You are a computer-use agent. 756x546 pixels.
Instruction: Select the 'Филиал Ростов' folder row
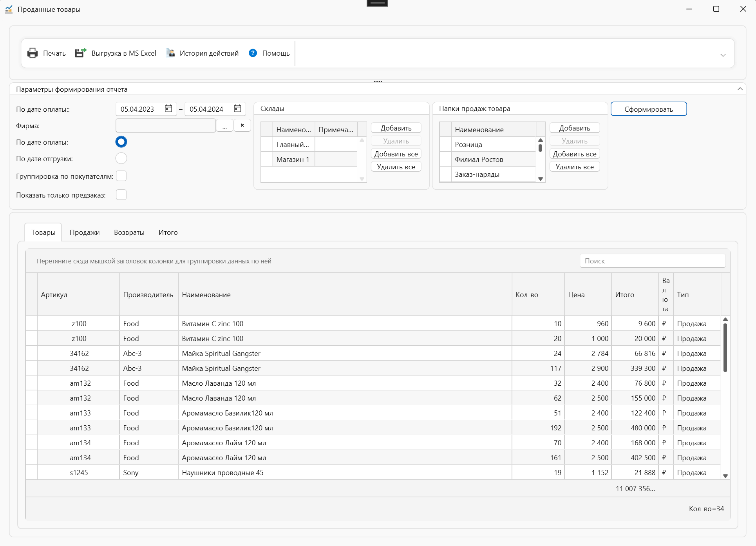[488, 159]
